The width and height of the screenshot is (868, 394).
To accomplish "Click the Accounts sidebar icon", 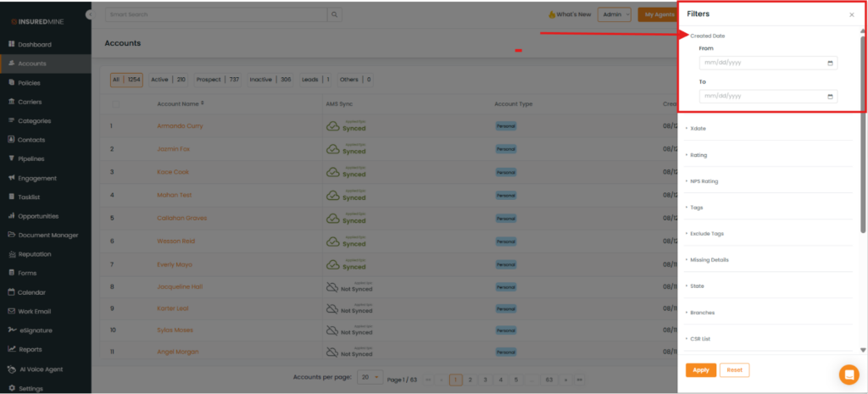I will pyautogui.click(x=12, y=63).
